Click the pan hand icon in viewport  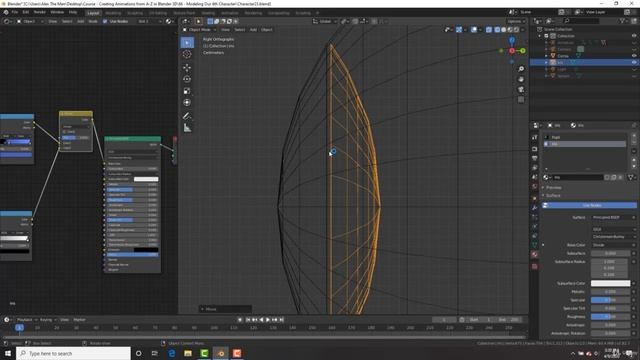point(521,79)
